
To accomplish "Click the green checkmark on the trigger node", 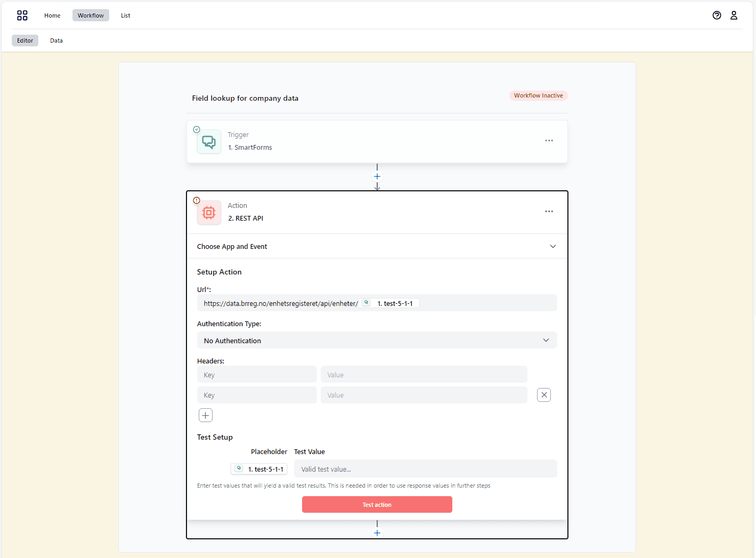I will (197, 129).
